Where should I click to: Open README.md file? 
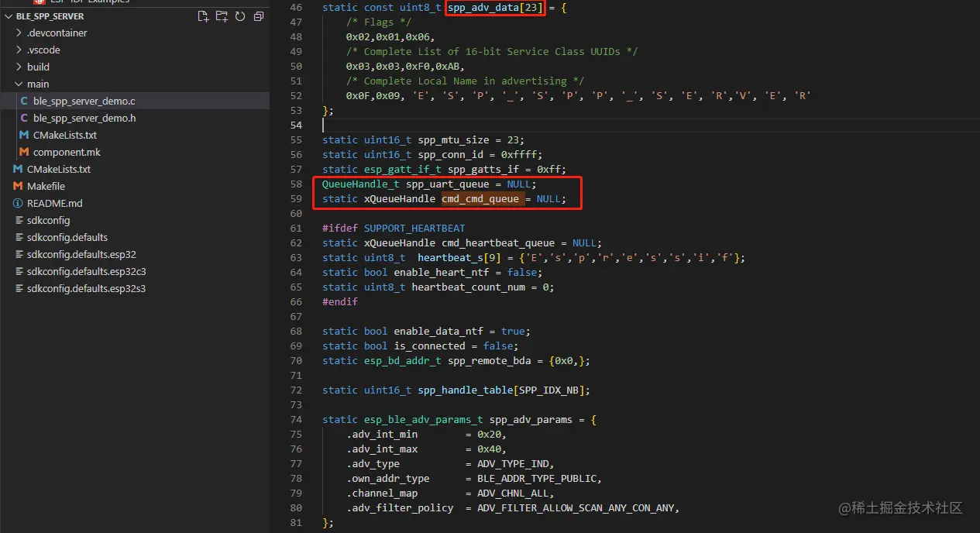(135, 203)
